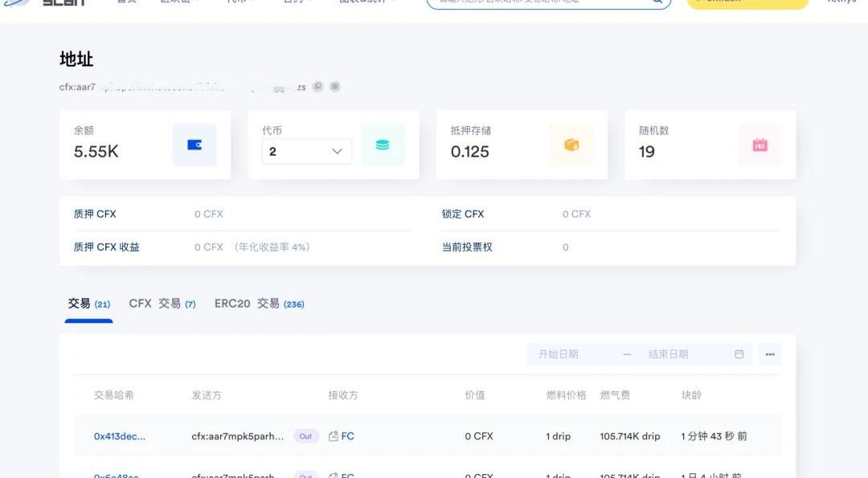The width and height of the screenshot is (868, 478).
Task: Click the token stack icon in the 代币 card
Action: (383, 145)
